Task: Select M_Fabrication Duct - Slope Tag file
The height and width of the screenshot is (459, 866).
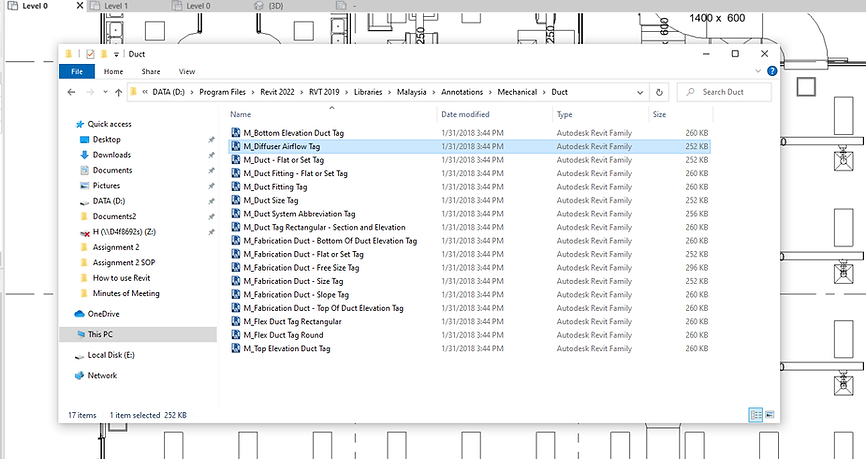Action: [x=296, y=294]
